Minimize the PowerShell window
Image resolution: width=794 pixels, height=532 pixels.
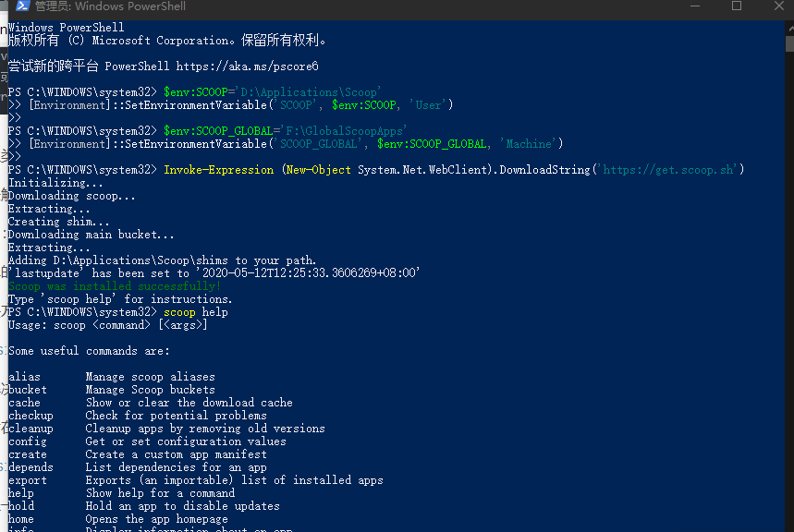tap(695, 6)
